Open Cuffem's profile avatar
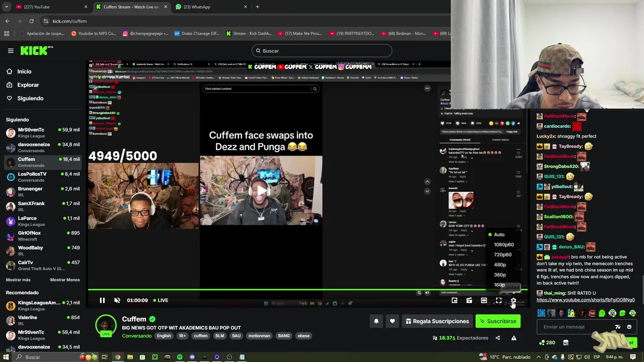 (x=106, y=325)
